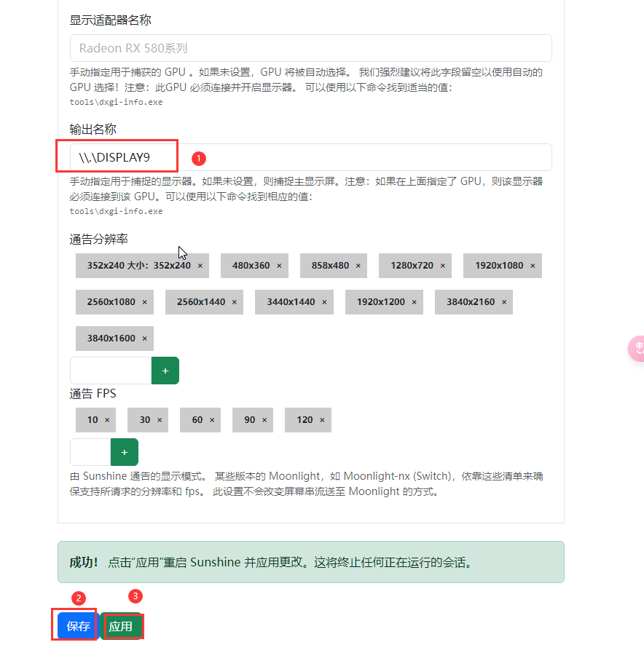Remove the 1920x1080 resolution tag
The height and width of the screenshot is (661, 644).
point(533,266)
